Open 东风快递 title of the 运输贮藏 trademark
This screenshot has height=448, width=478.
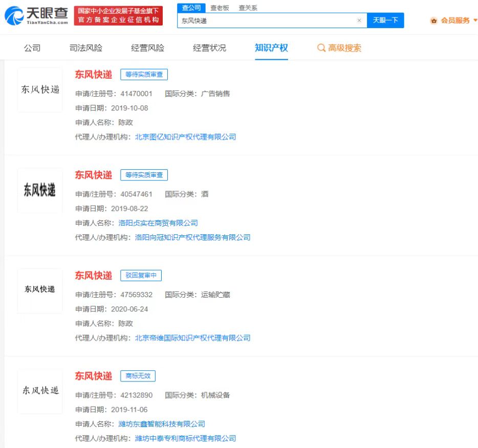(94, 275)
